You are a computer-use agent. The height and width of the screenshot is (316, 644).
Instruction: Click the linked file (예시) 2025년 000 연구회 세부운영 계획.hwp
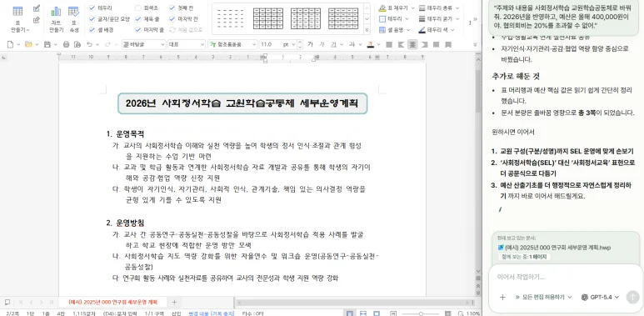(555, 248)
